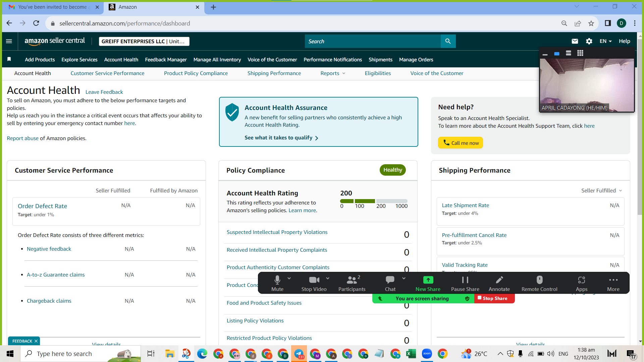Viewport: 644px width, 362px height.
Task: Open the browser side panel icon
Action: tap(608, 23)
